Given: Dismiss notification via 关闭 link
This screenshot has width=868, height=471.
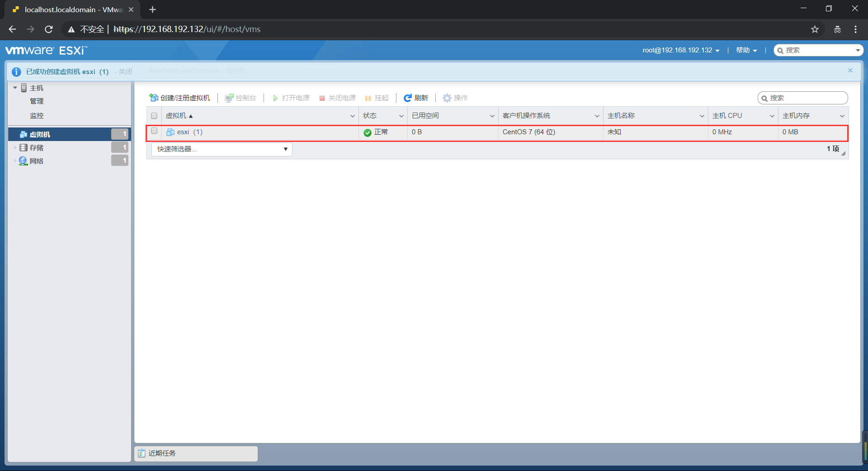Looking at the screenshot, I should (x=125, y=72).
